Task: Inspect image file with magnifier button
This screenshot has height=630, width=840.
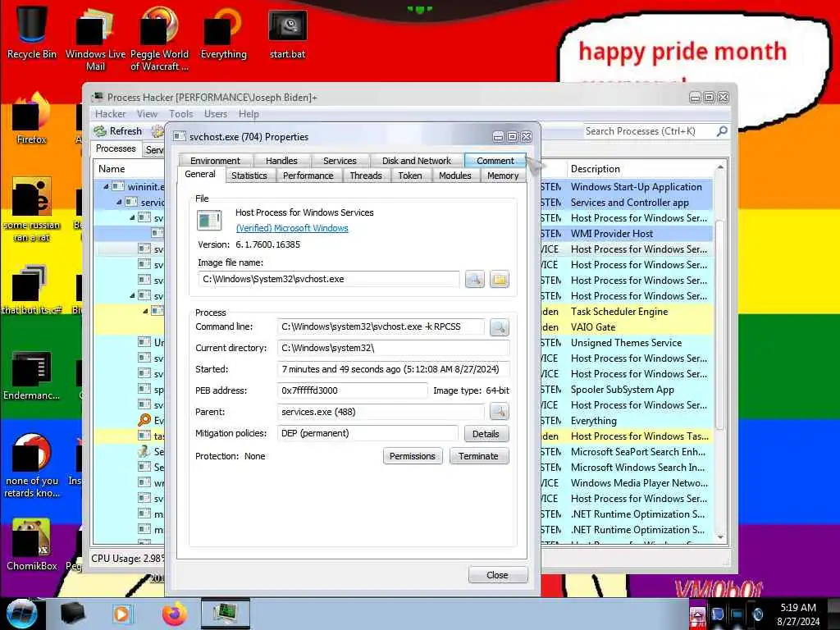Action: [475, 279]
